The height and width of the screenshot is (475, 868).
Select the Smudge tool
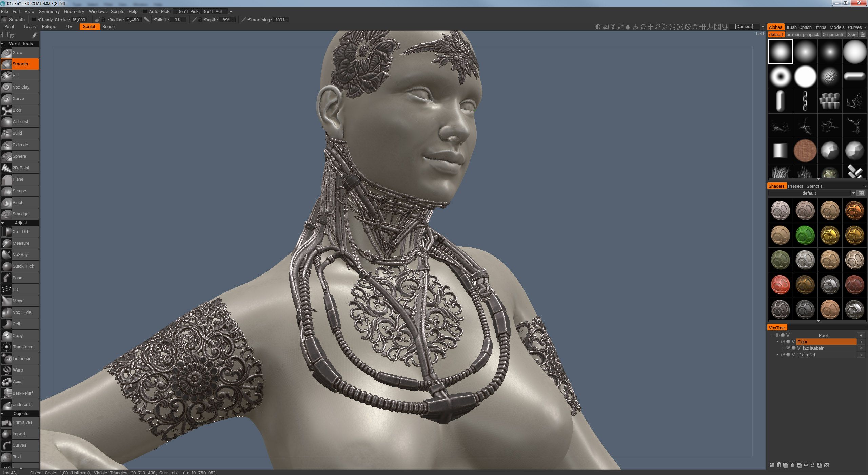point(20,214)
